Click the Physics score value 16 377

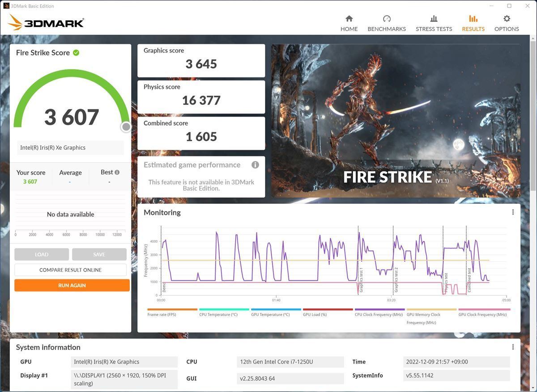201,100
